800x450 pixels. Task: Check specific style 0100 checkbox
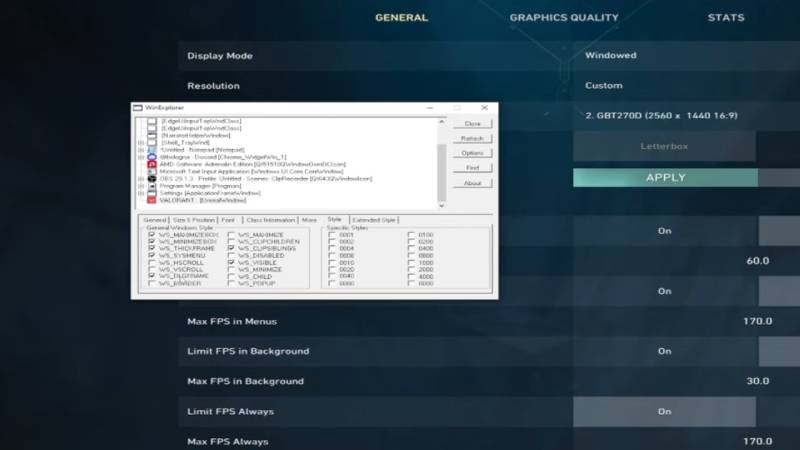(x=411, y=235)
